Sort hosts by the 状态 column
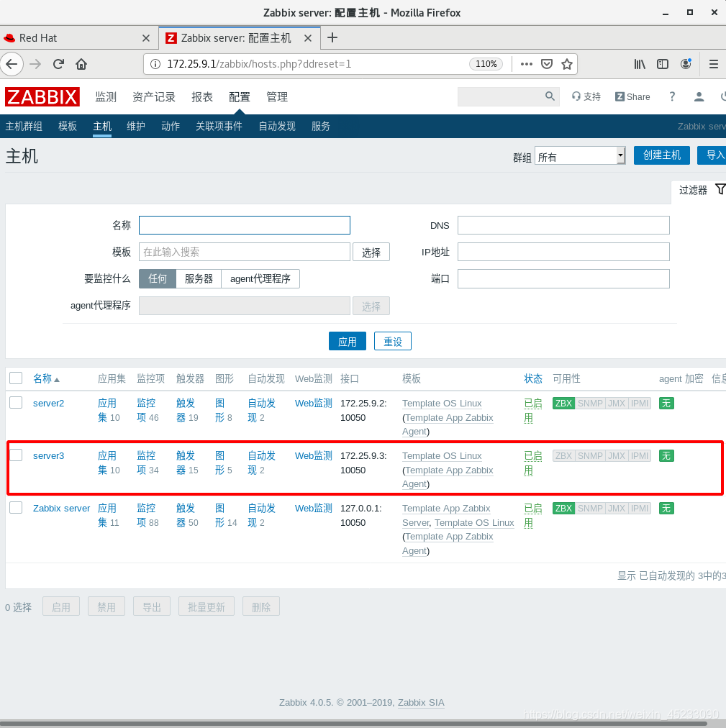726x728 pixels. pos(532,379)
